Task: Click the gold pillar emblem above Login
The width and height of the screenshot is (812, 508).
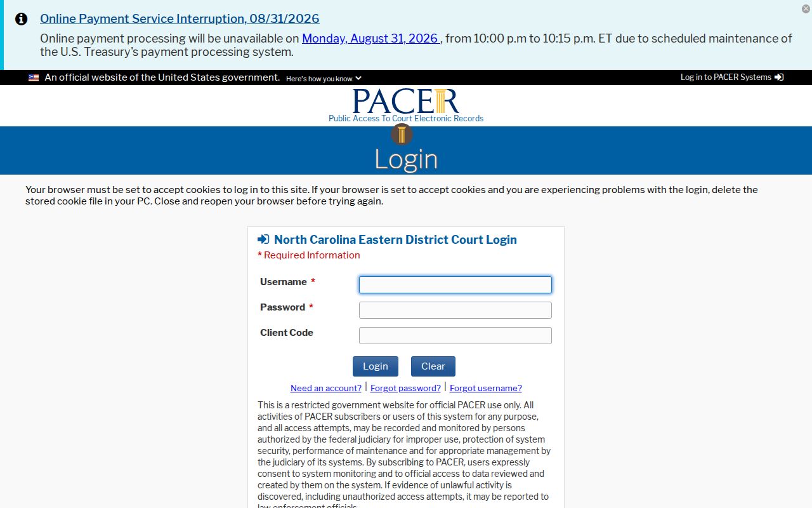Action: [402, 135]
